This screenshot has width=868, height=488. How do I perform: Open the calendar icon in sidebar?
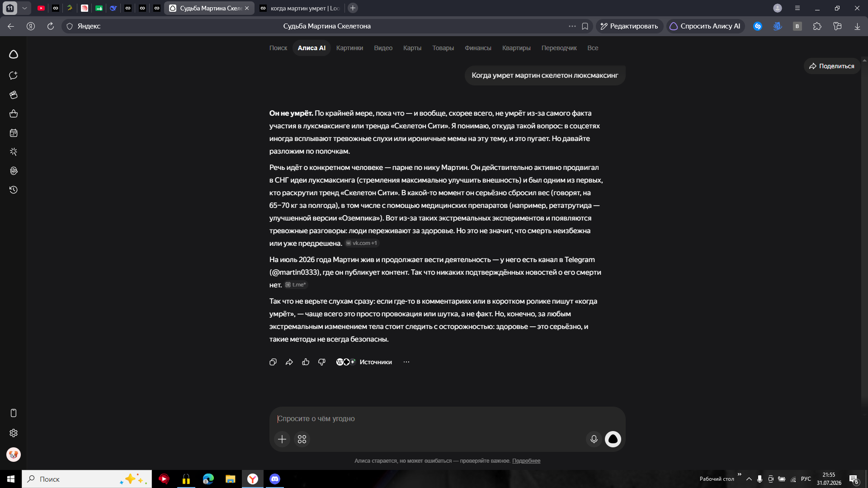(x=14, y=133)
